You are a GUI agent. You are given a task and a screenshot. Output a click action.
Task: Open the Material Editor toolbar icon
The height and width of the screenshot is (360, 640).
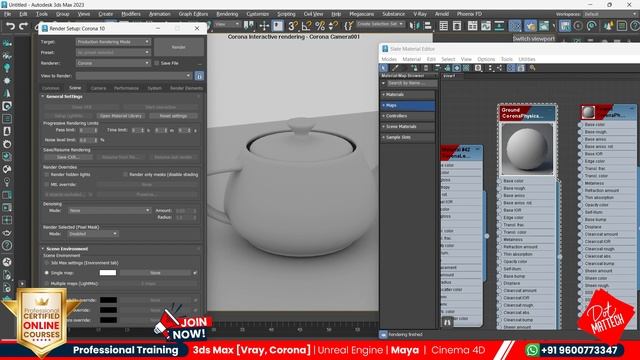pos(515,26)
